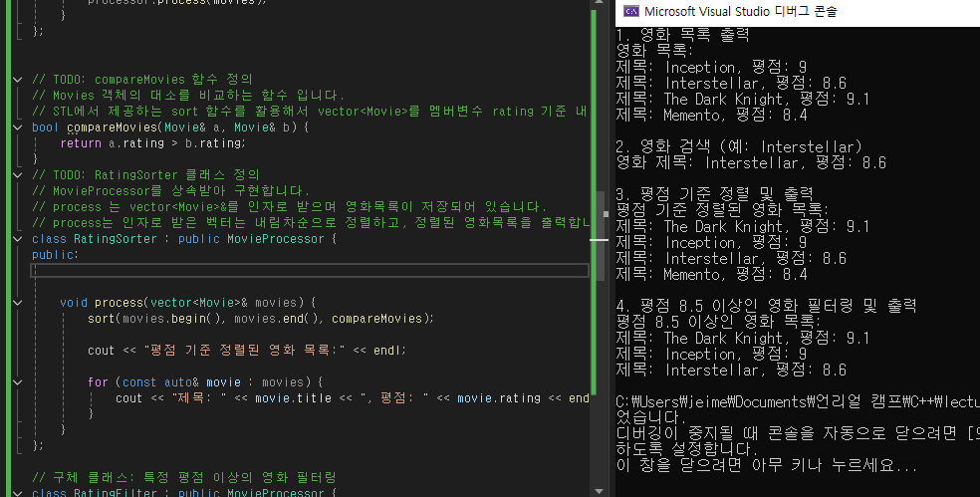
Task: Click console line '4. 평점 8.5 이상인 영화 필터링 및 출력'
Action: [766, 306]
